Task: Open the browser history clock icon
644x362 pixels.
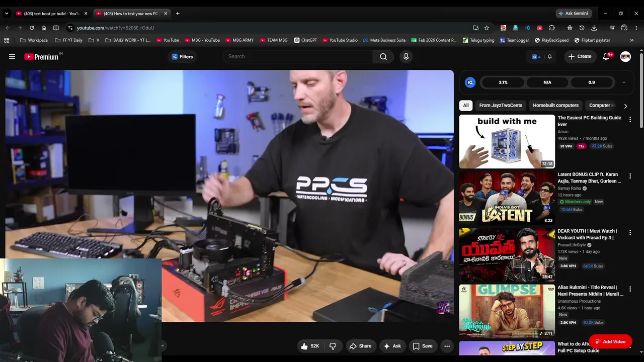Action: [x=582, y=28]
